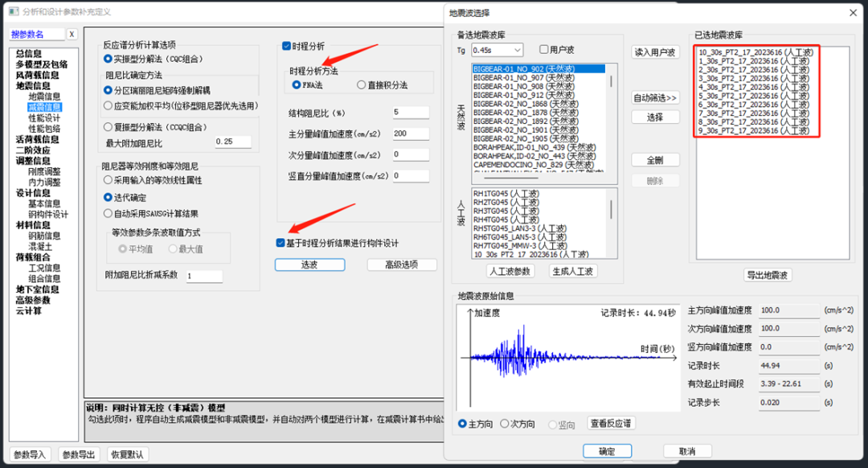Uncheck the 时程分析 checkbox
Viewport: 868px width, 468px height.
pos(287,47)
